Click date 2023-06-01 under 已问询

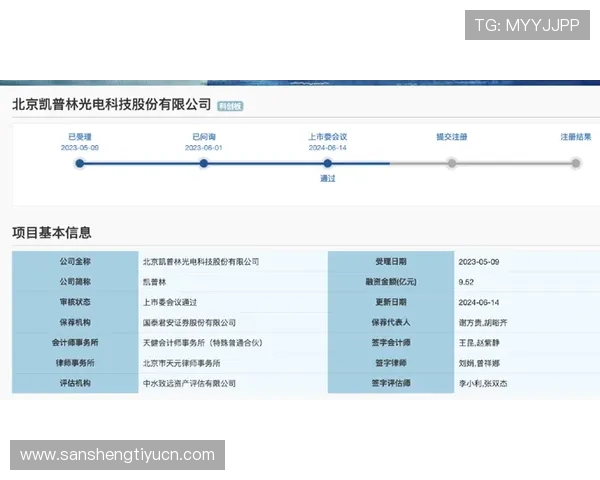point(204,148)
